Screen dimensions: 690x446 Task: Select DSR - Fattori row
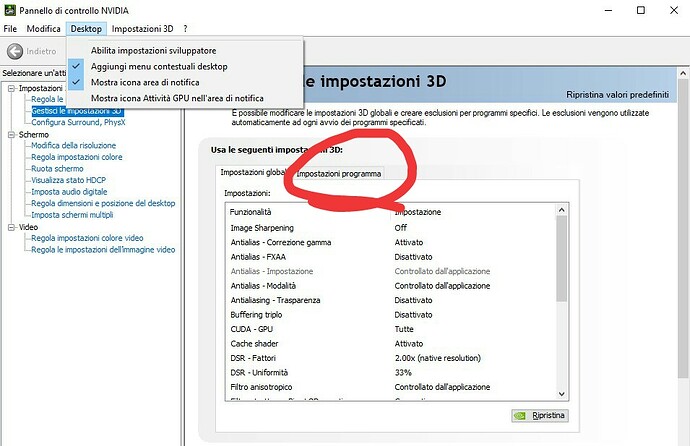click(x=391, y=358)
